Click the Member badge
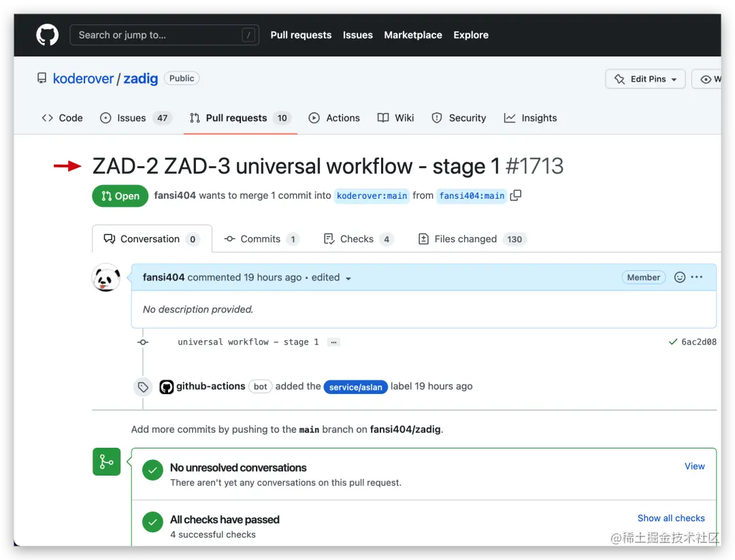 pyautogui.click(x=643, y=278)
